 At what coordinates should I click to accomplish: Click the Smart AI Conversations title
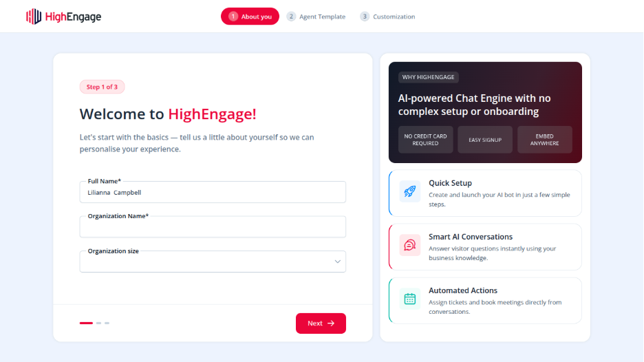471,237
